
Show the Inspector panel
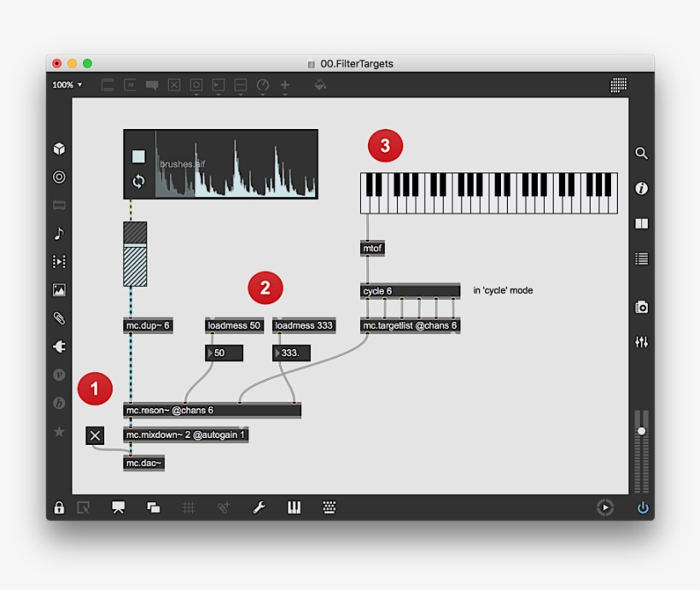(x=641, y=189)
